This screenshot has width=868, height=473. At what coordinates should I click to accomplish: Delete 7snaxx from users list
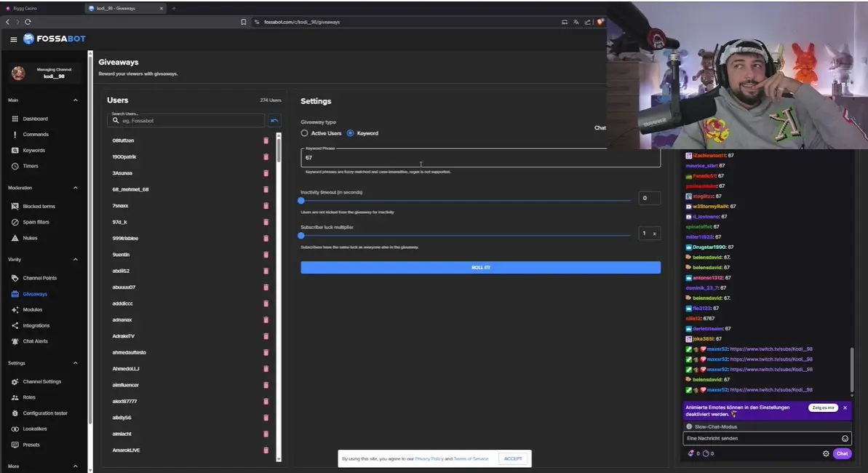point(266,205)
